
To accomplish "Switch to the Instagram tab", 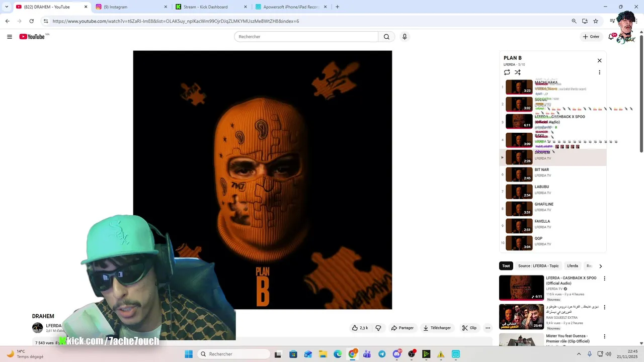I will (x=131, y=7).
